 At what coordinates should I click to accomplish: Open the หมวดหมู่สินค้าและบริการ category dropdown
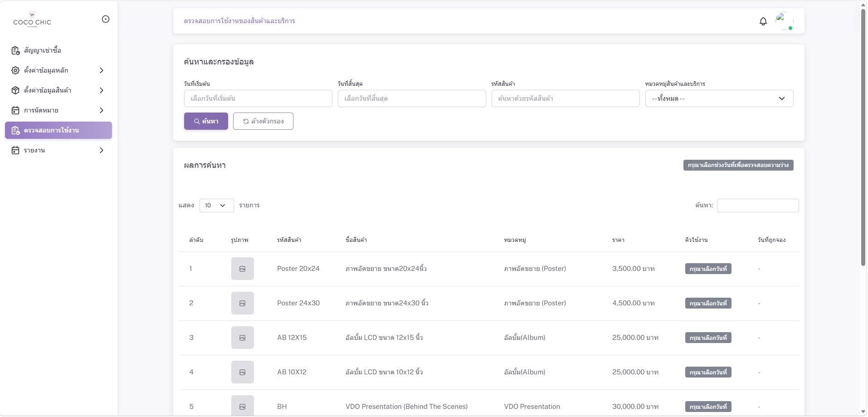[719, 98]
